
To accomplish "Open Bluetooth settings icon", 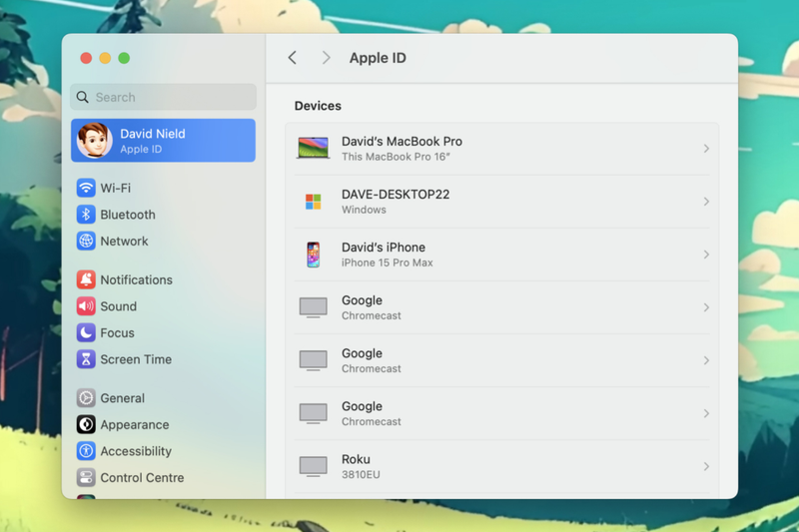I will click(86, 215).
